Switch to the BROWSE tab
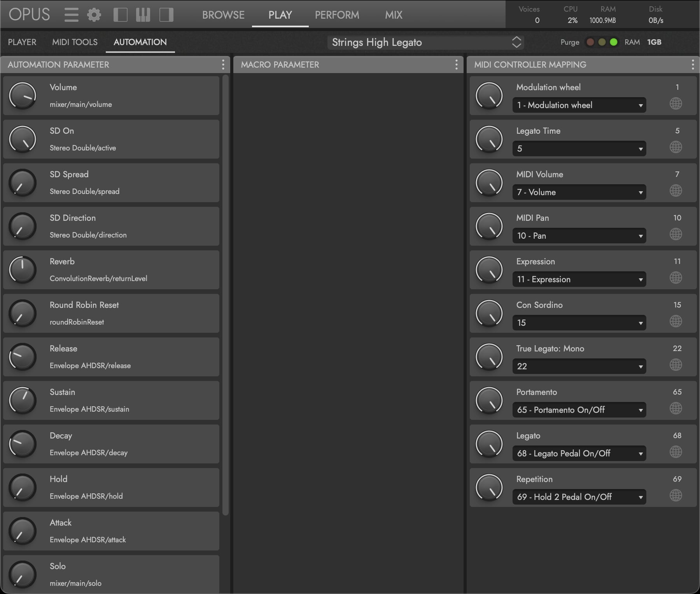 [x=223, y=15]
